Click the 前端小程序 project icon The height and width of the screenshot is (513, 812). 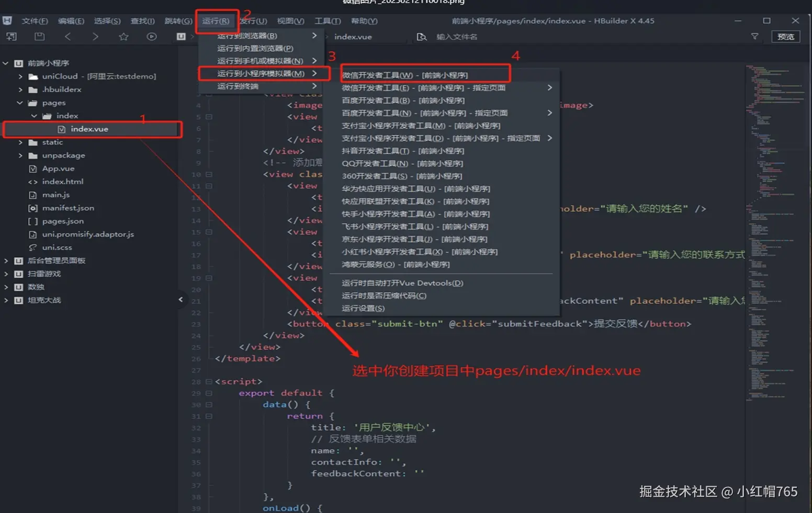(19, 63)
